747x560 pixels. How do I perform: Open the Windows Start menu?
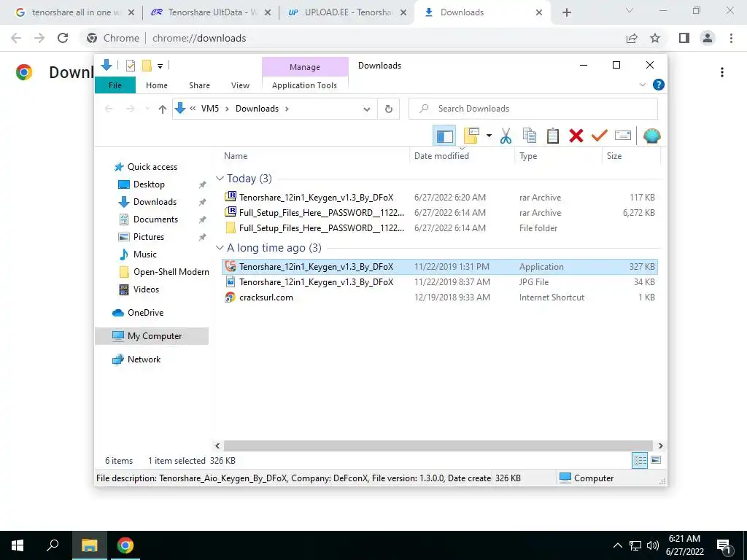pyautogui.click(x=18, y=545)
